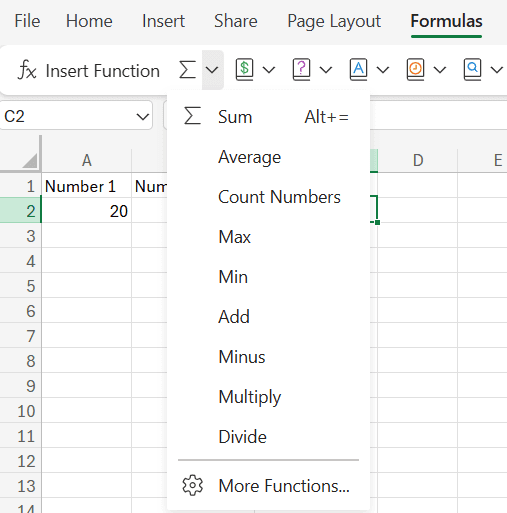Choose Minus from the menu
The height and width of the screenshot is (513, 507).
pos(268,357)
